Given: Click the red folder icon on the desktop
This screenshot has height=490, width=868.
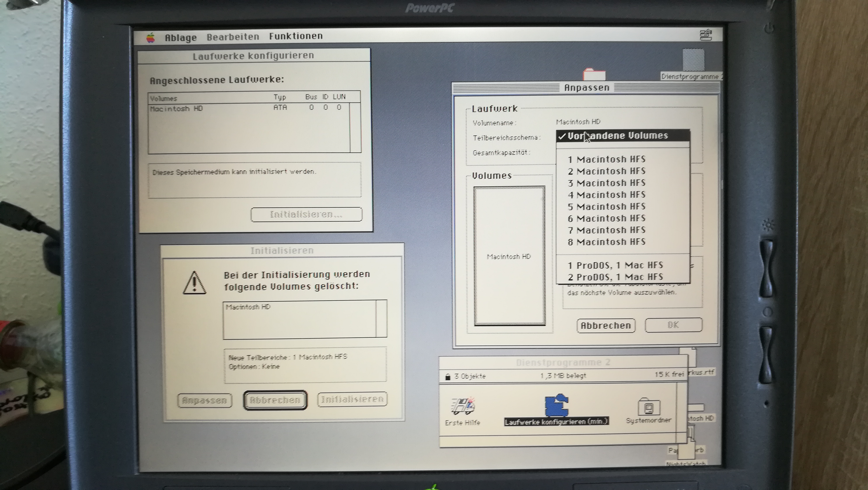Looking at the screenshot, I should 594,74.
